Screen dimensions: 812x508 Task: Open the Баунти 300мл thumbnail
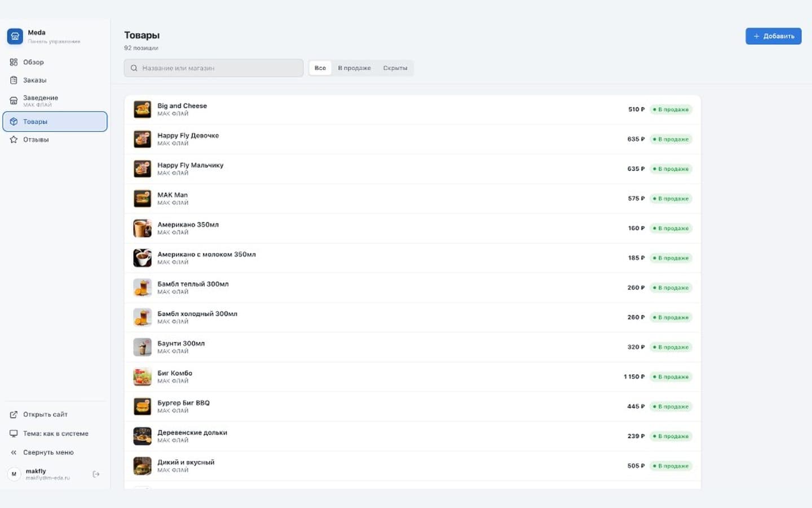(x=142, y=347)
